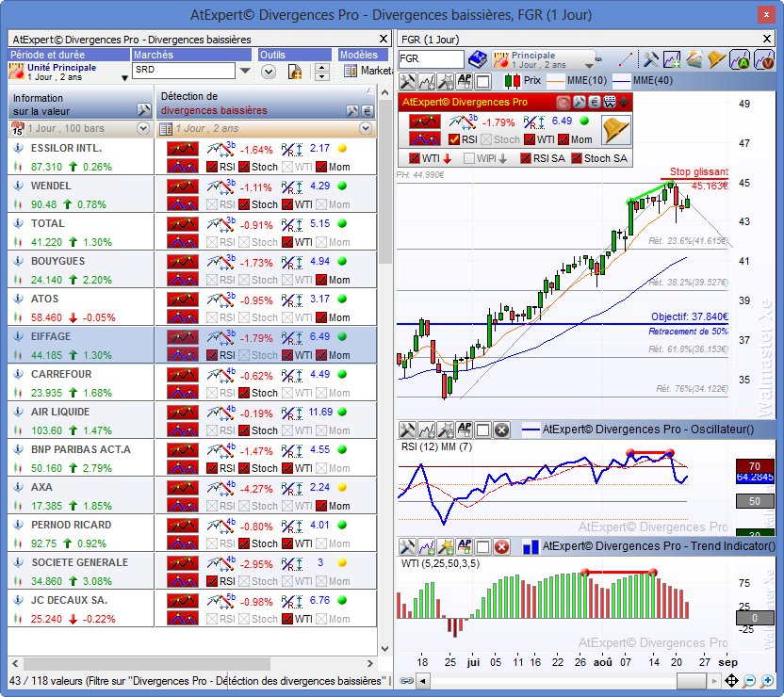This screenshot has height=697, width=784.
Task: Click the add-indicator chart icon with plus
Action: pos(672,59)
